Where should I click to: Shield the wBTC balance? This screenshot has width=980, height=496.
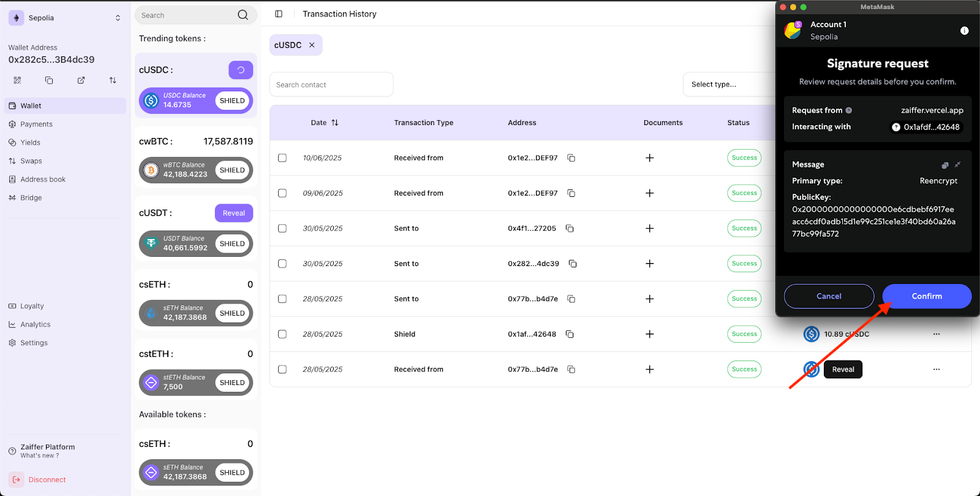pyautogui.click(x=232, y=170)
